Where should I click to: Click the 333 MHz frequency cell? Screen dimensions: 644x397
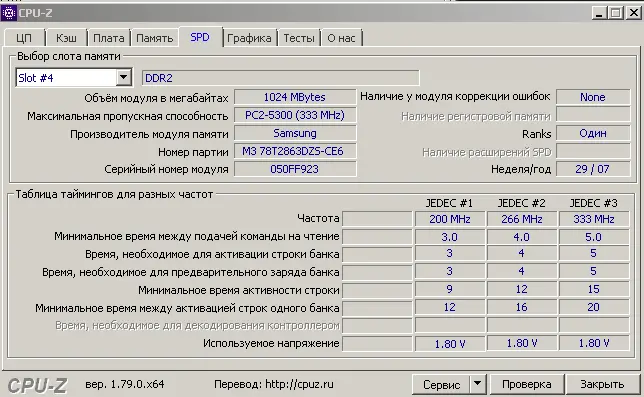594,219
